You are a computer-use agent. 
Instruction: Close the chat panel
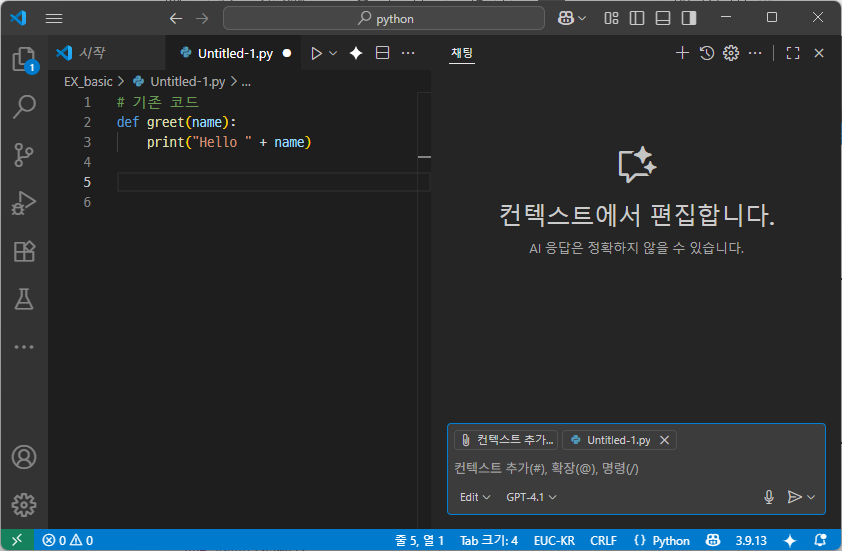point(819,53)
